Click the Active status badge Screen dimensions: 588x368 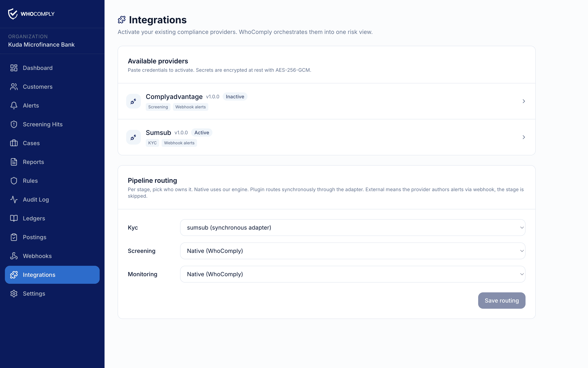[x=202, y=133]
